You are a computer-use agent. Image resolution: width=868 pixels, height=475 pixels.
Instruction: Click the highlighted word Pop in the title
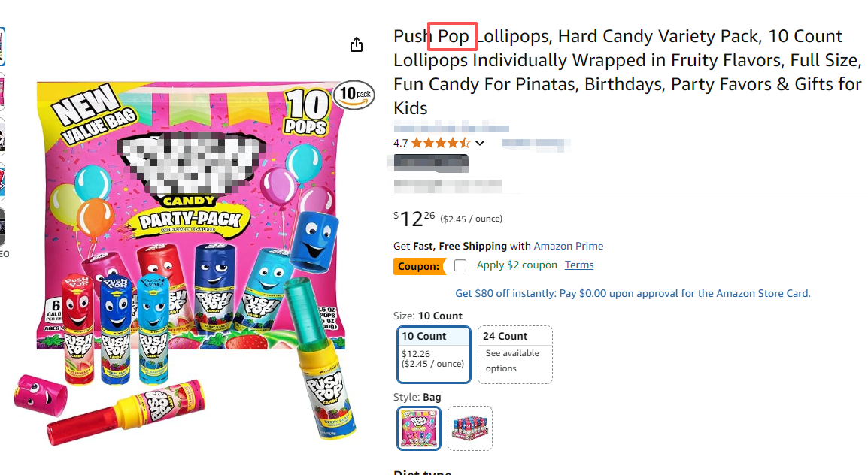[x=452, y=35]
